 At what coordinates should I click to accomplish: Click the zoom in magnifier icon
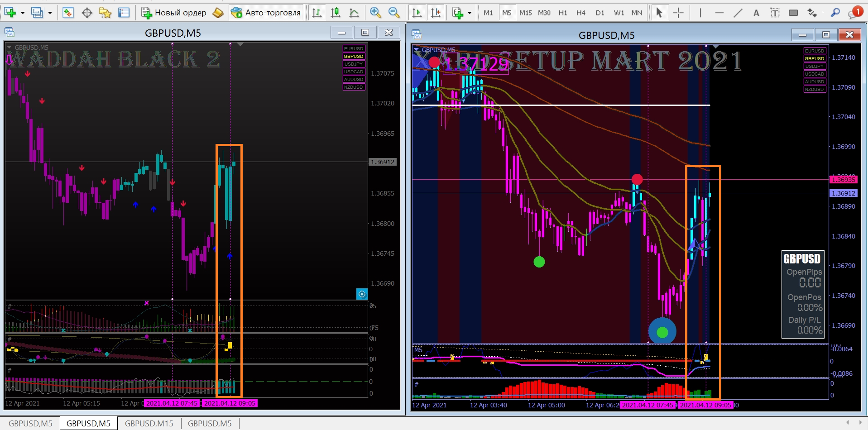(x=375, y=13)
